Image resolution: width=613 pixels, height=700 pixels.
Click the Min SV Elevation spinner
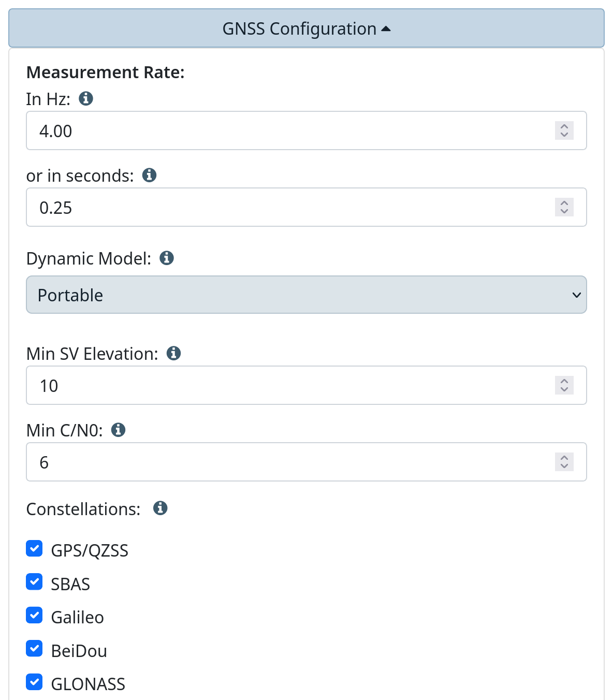[564, 385]
